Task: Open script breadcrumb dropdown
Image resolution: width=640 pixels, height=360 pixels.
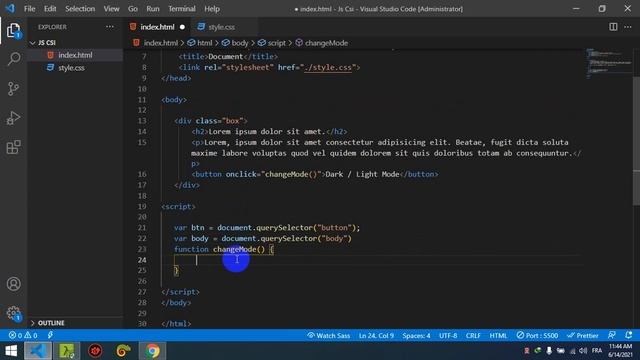Action: coord(272,43)
